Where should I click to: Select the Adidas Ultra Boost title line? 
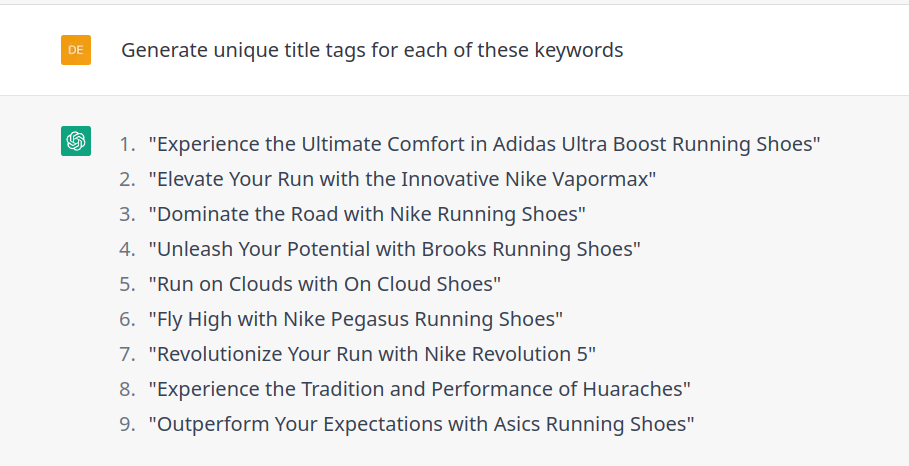(484, 144)
